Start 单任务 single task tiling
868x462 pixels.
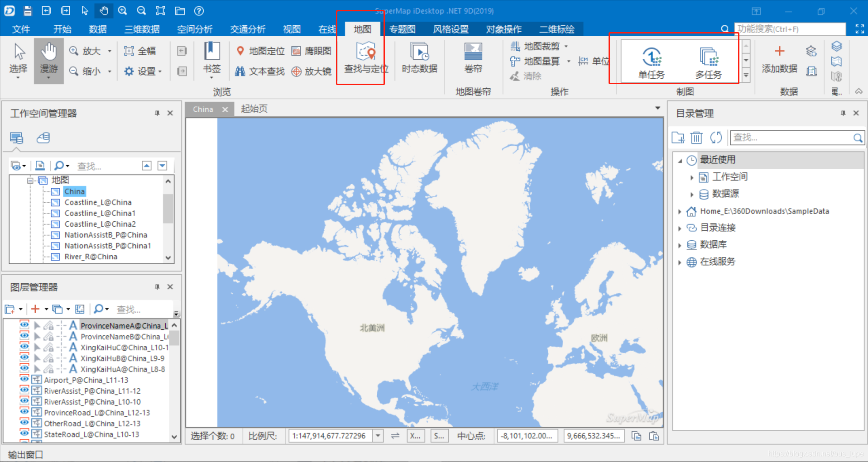coord(652,62)
